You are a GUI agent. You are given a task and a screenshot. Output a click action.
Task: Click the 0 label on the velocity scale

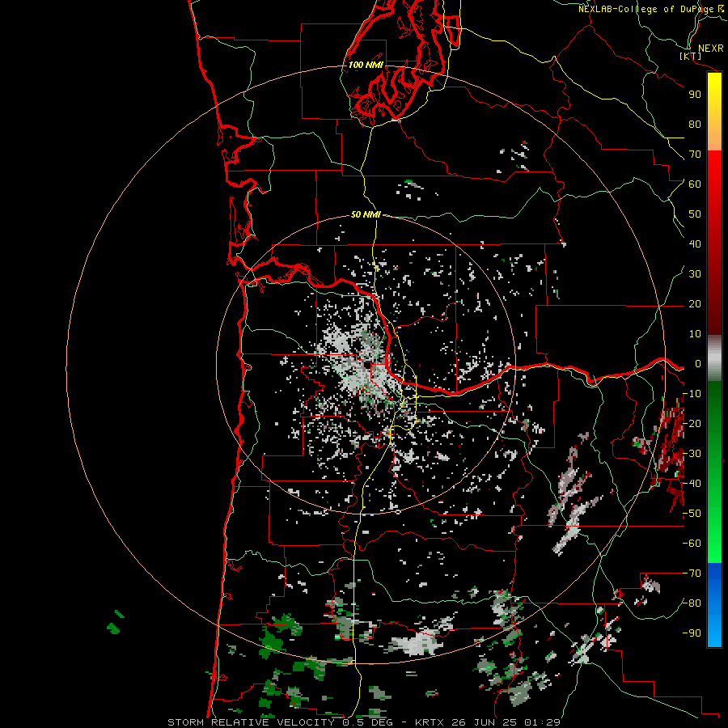(x=698, y=364)
